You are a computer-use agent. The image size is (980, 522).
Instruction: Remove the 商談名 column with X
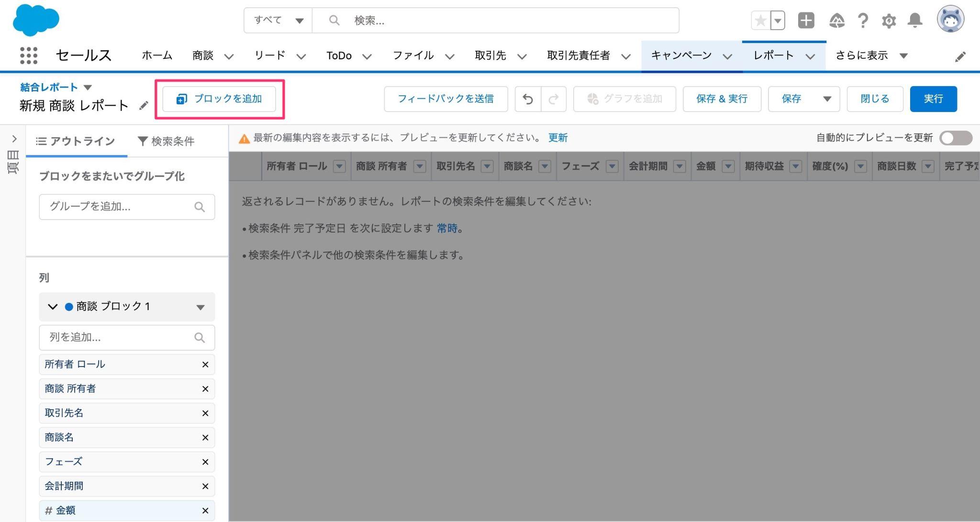pyautogui.click(x=205, y=437)
